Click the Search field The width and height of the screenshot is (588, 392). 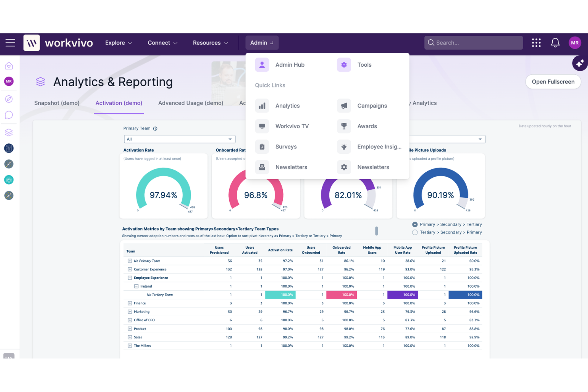pyautogui.click(x=473, y=42)
